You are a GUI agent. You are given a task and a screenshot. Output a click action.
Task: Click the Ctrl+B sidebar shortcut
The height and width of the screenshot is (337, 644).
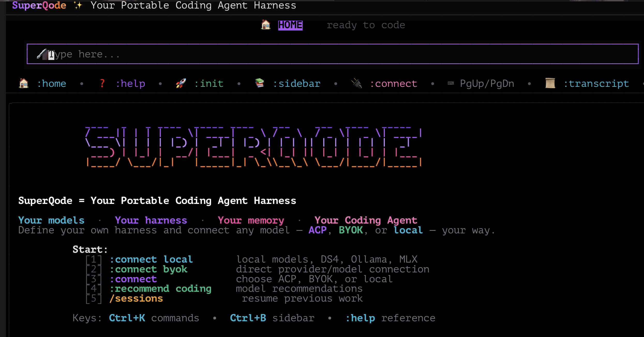click(x=272, y=318)
